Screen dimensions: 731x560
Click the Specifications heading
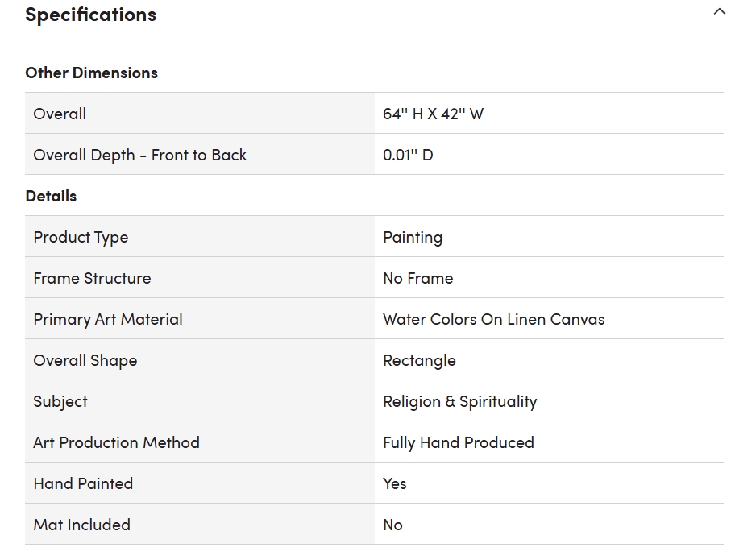click(91, 15)
